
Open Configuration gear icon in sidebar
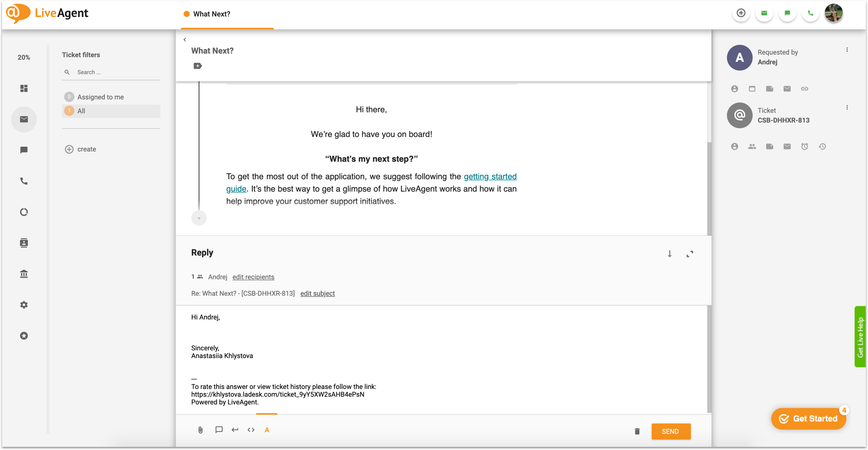coord(24,305)
